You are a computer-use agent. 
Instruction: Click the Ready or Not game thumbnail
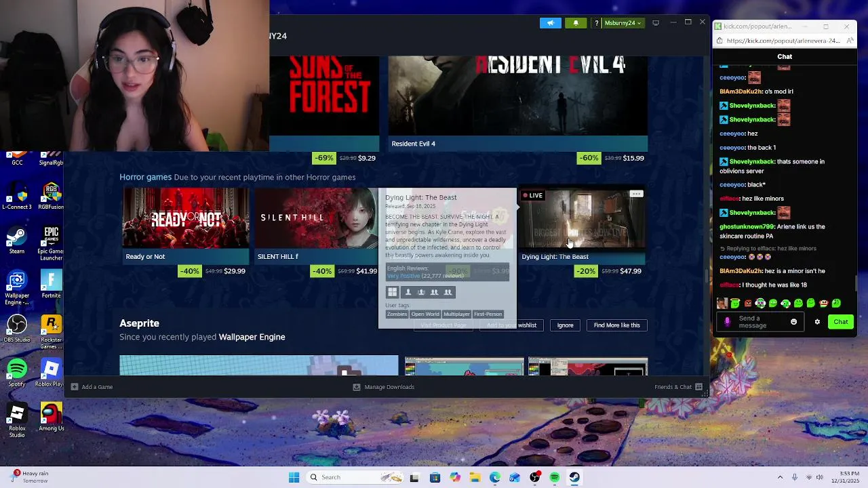click(186, 218)
